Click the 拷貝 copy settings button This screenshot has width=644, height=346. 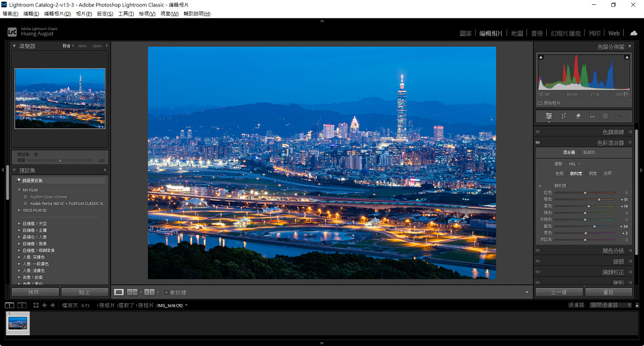pos(35,292)
